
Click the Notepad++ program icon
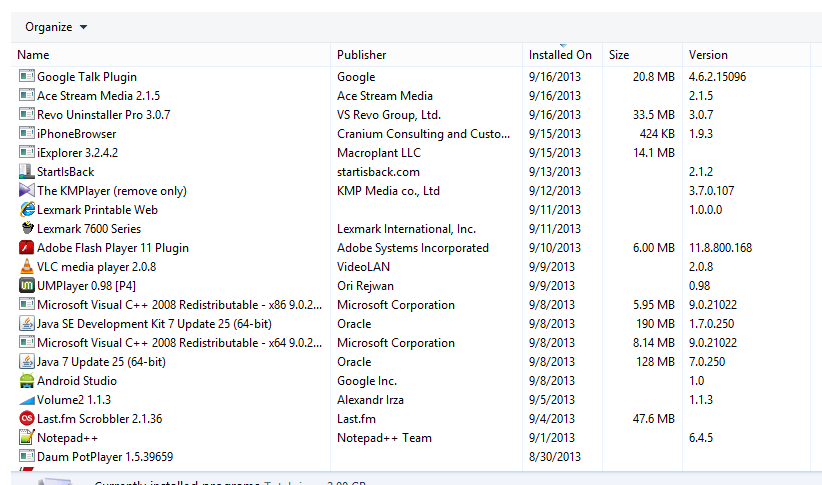pyautogui.click(x=27, y=437)
